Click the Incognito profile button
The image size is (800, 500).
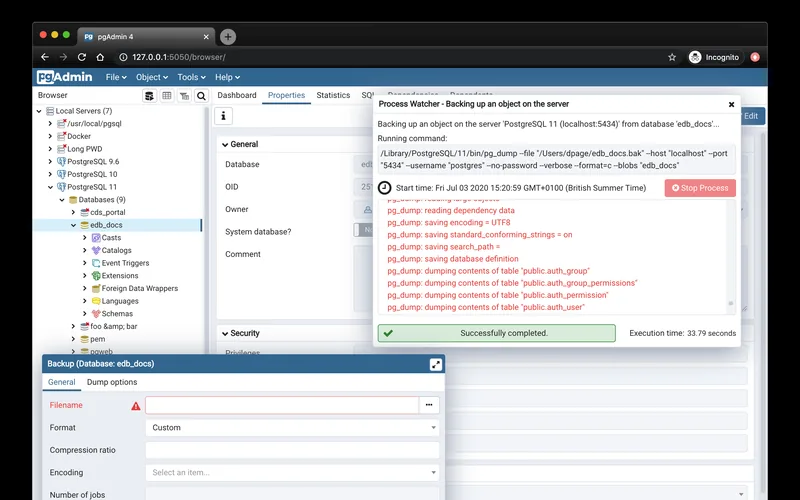click(714, 57)
